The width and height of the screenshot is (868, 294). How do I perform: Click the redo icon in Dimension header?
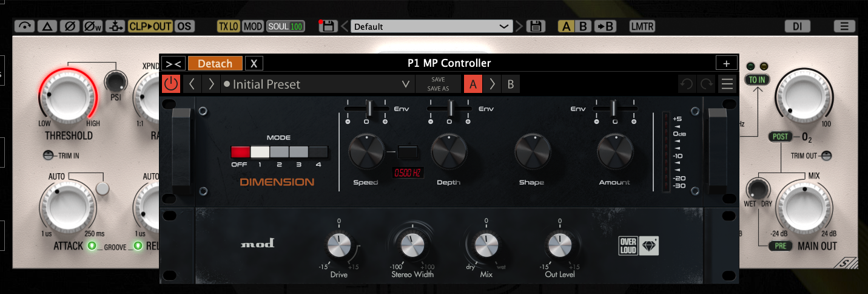pos(706,84)
